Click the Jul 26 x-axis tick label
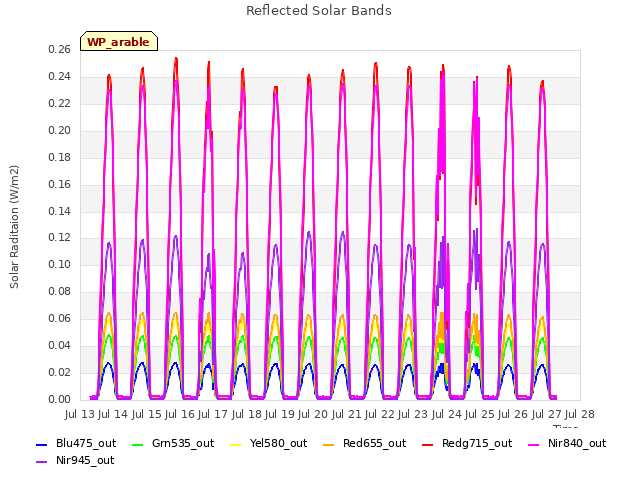640x480 pixels. tap(513, 414)
